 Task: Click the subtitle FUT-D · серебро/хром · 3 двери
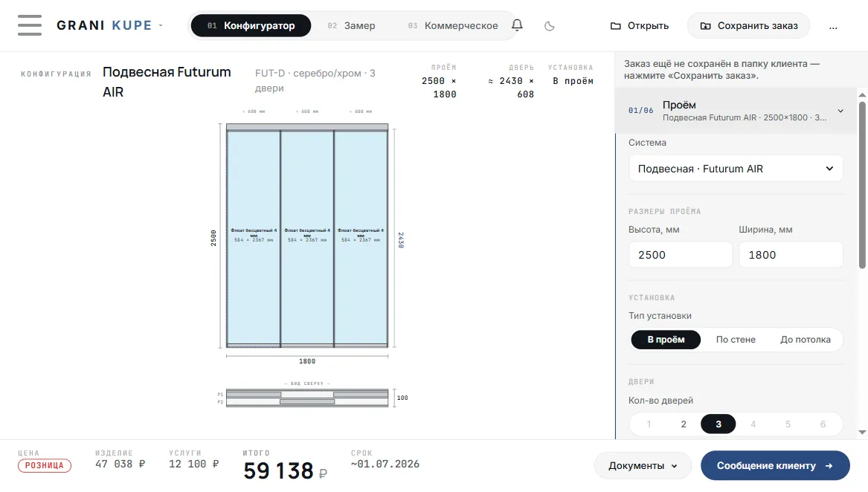coord(315,80)
